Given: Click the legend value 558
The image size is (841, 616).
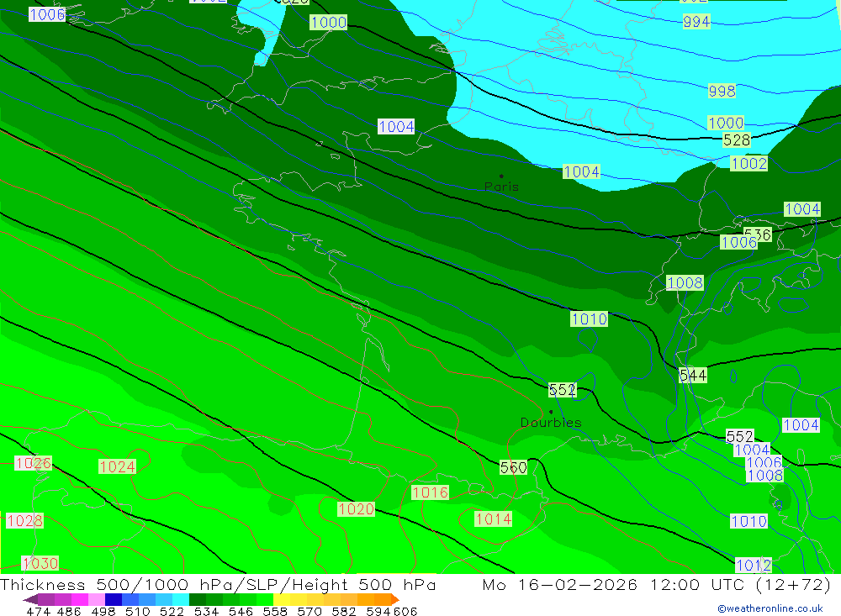Looking at the screenshot, I should tap(275, 611).
